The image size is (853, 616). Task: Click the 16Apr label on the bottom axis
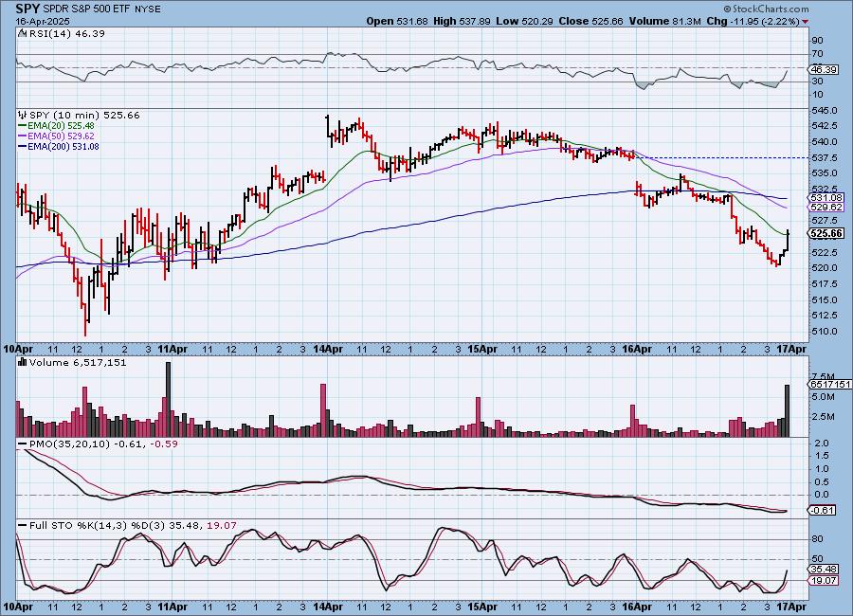pos(637,607)
